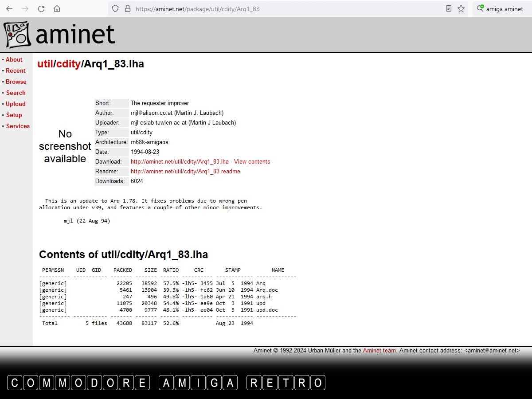Click the browser back arrow button
Viewport: 532px width, 399px height.
pos(9,8)
